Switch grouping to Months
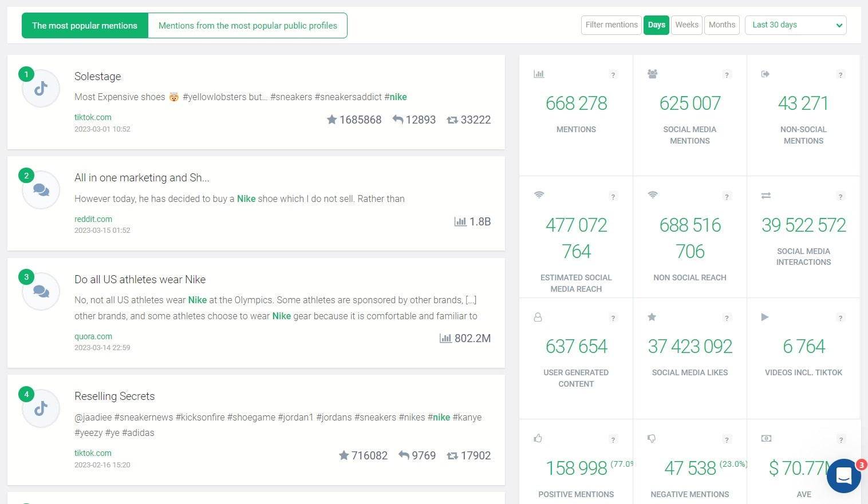This screenshot has width=868, height=504. 721,25
